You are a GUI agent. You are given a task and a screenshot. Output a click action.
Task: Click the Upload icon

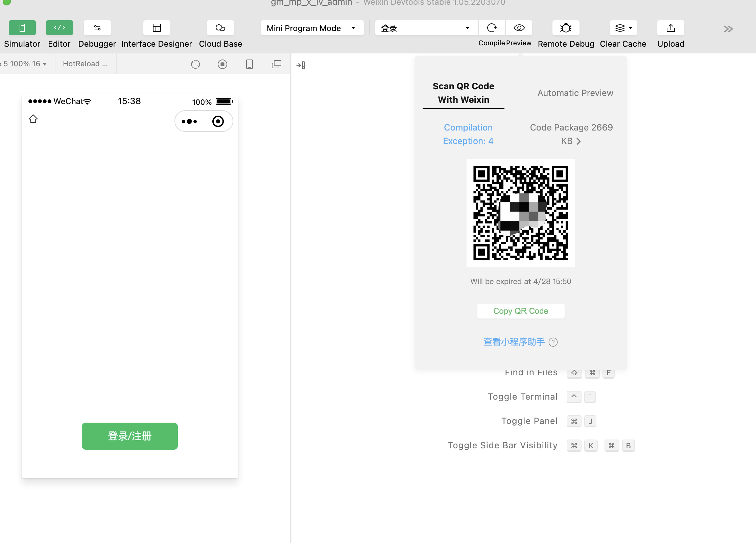pos(670,28)
